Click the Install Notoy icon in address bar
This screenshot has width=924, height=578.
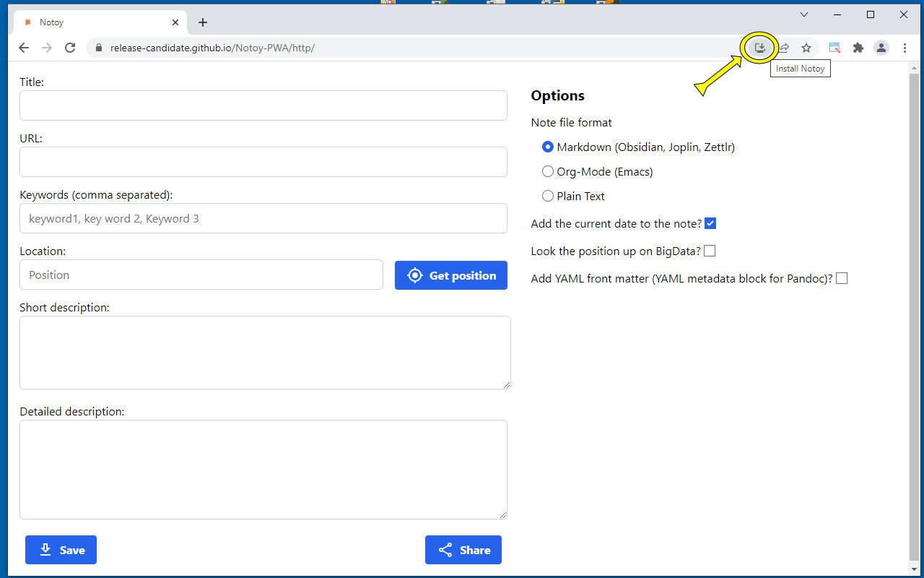coord(759,48)
